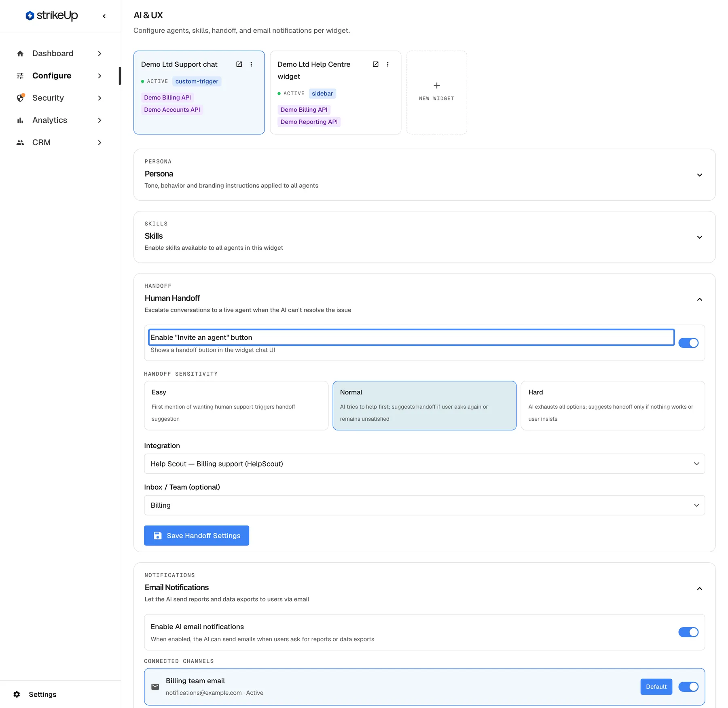The width and height of the screenshot is (728, 708).
Task: Toggle Enable AI email notifications switch
Action: [688, 632]
